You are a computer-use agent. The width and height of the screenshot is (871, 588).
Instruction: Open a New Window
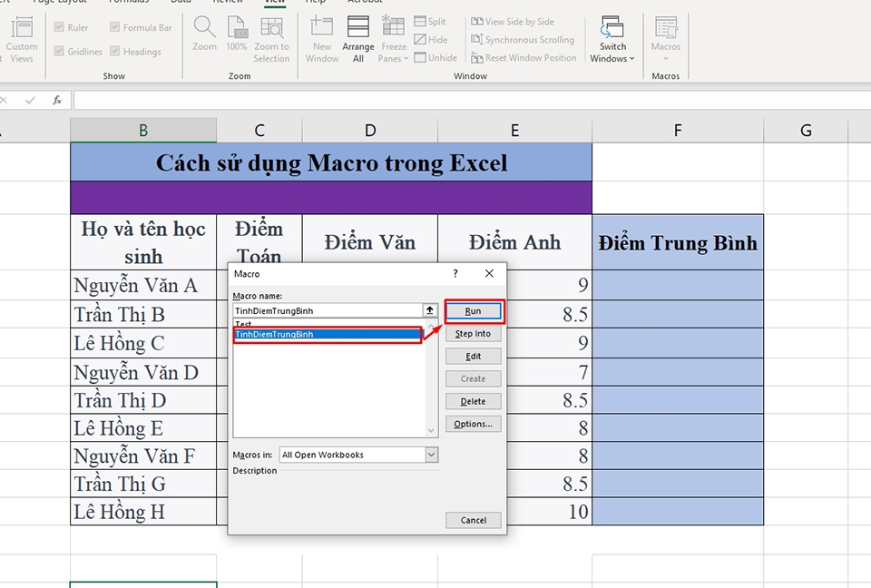pos(321,39)
